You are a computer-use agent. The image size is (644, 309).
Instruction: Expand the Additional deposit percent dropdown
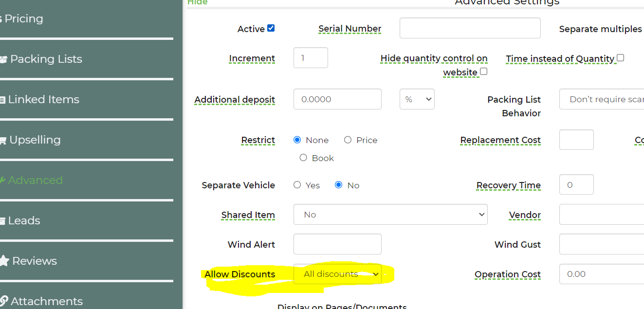(x=417, y=99)
